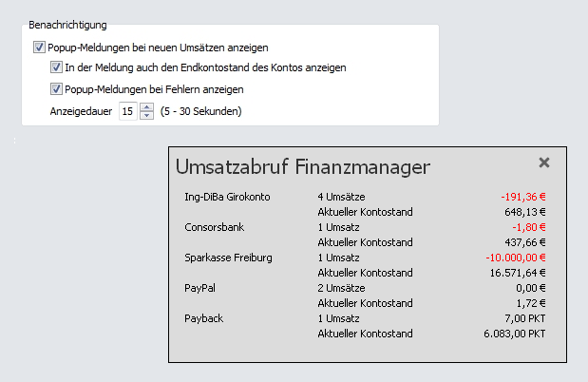This screenshot has height=382, width=588.
Task: Click the 6.083,00 PKT balance
Action: coord(514,334)
